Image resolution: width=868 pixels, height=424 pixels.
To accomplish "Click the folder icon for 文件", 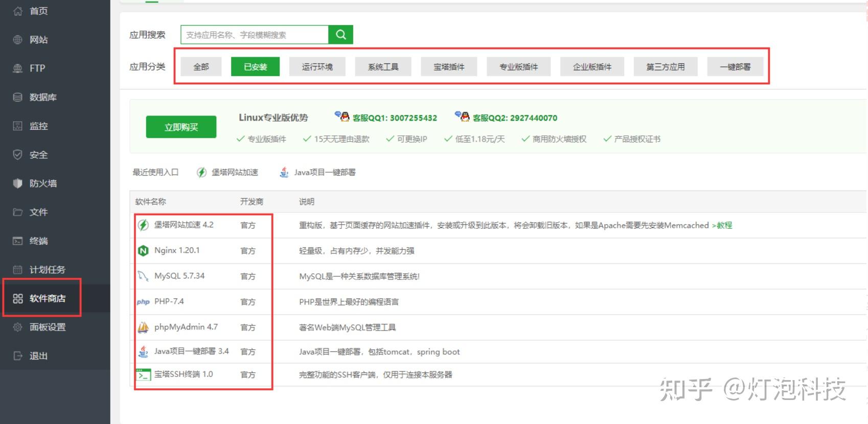I will click(x=18, y=212).
